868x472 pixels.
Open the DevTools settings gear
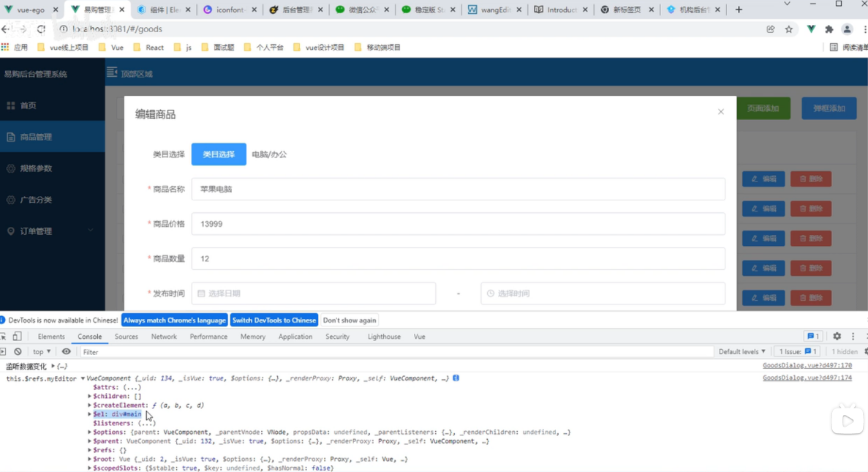tap(837, 337)
